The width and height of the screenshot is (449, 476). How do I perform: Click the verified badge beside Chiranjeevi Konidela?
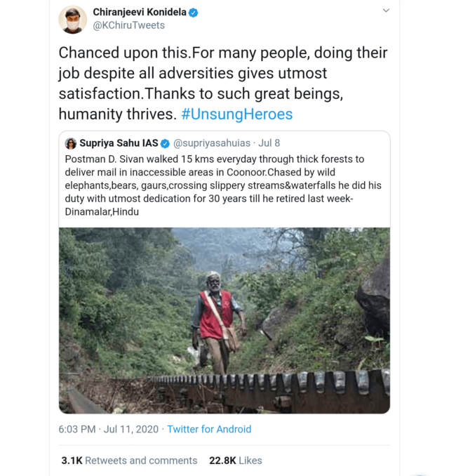[x=194, y=13]
